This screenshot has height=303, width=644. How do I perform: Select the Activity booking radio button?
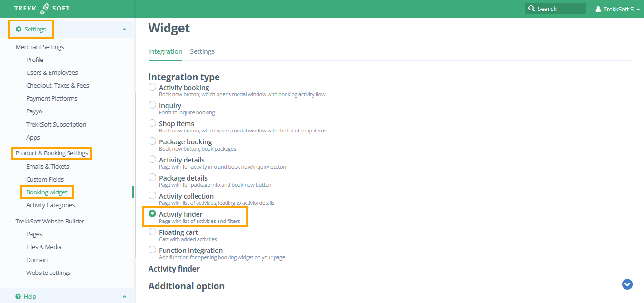(152, 87)
